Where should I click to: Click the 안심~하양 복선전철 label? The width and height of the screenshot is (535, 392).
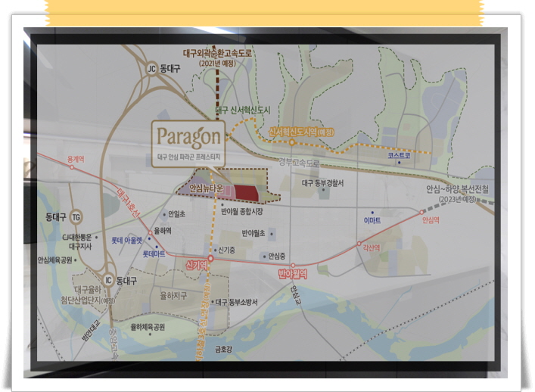(x=457, y=188)
